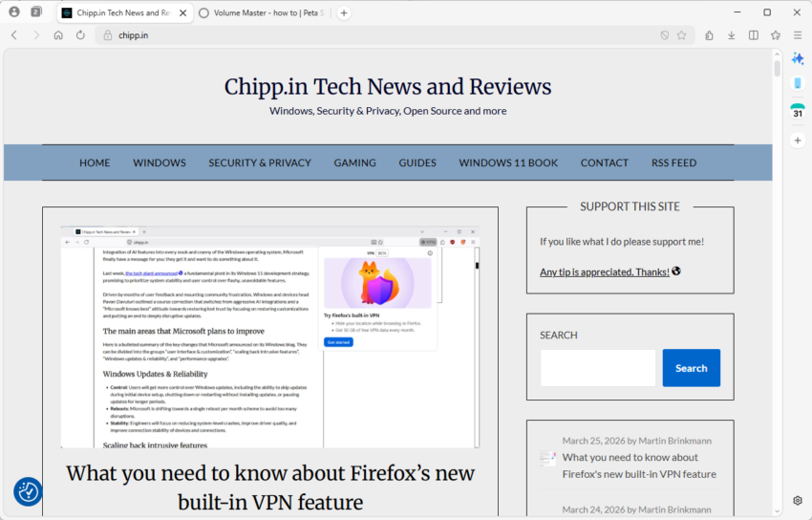The width and height of the screenshot is (812, 520).
Task: Open the profile account icon menu
Action: (x=14, y=12)
